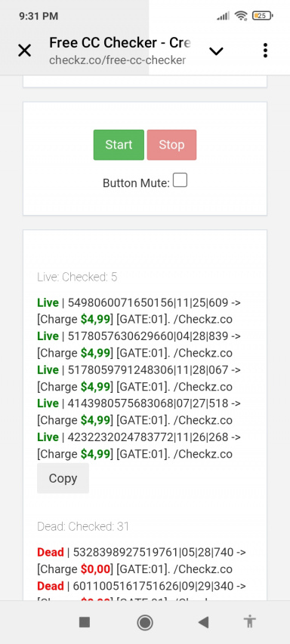Enable the Button Mute checkbox
This screenshot has width=290, height=644.
pyautogui.click(x=180, y=180)
